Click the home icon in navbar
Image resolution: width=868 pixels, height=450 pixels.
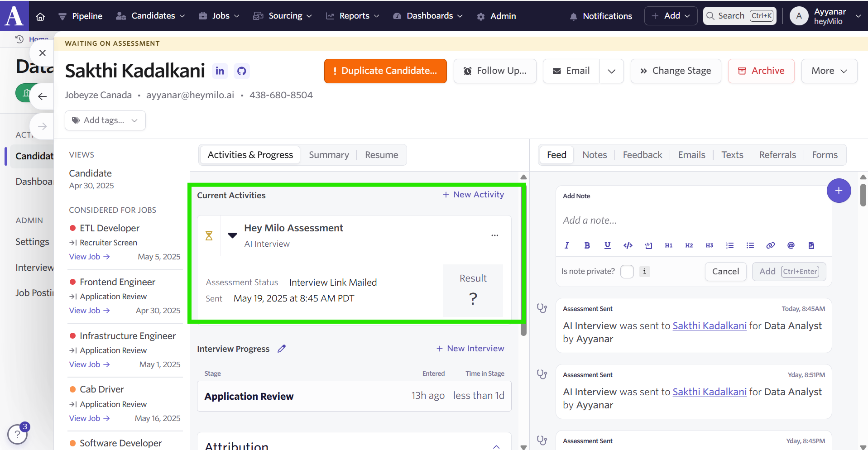point(40,16)
